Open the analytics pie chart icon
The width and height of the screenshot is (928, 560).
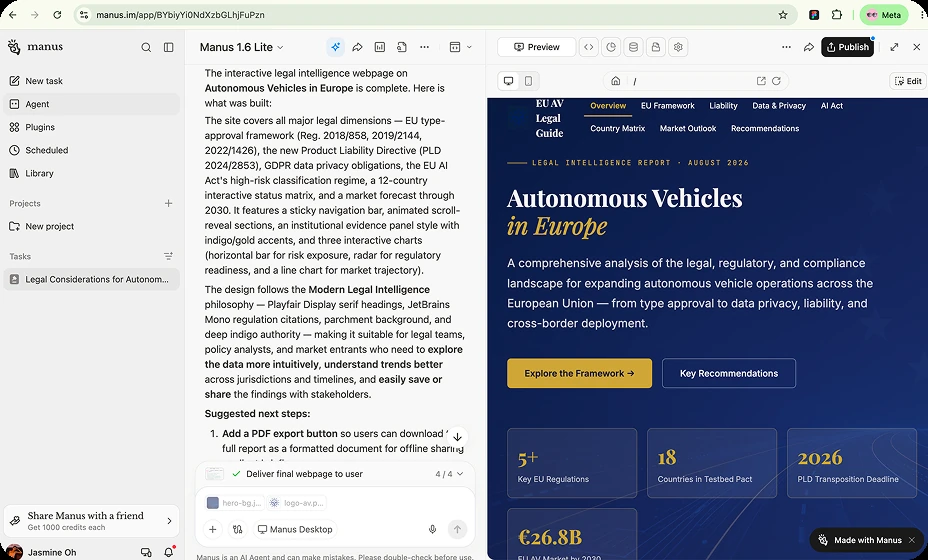611,47
